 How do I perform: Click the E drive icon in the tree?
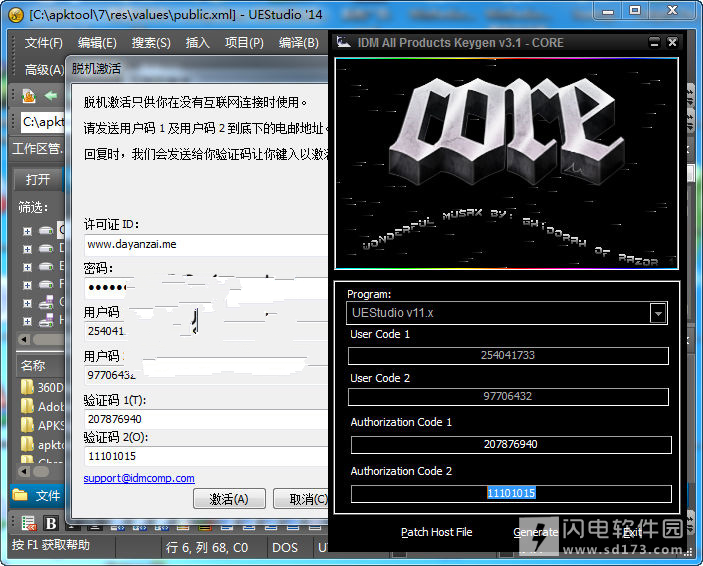tap(46, 266)
